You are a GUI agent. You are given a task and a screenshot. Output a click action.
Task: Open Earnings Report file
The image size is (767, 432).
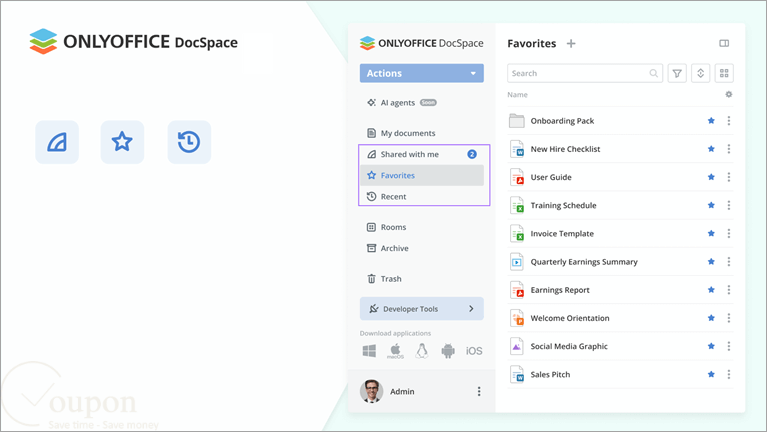560,290
